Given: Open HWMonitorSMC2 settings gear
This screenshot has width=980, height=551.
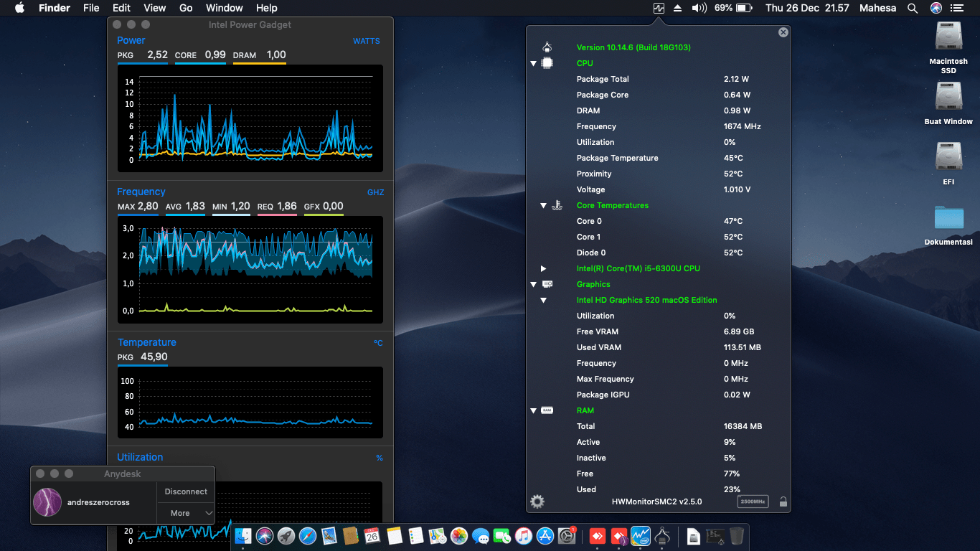Looking at the screenshot, I should (537, 501).
